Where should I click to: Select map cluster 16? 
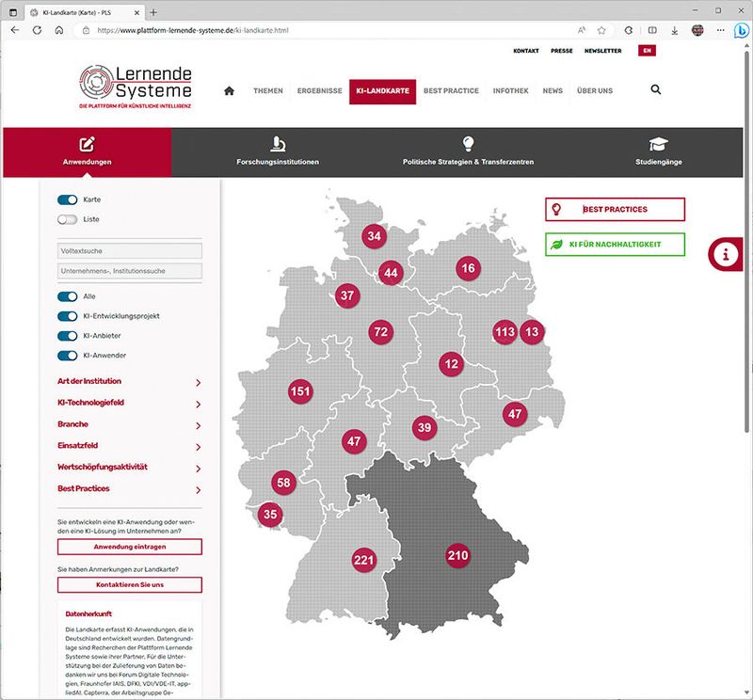click(468, 268)
